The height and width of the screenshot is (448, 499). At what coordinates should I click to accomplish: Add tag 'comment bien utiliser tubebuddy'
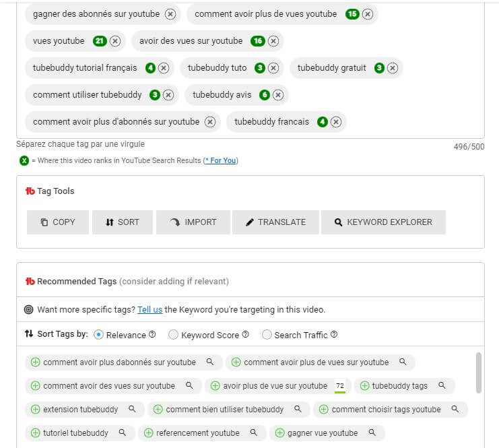[x=158, y=410]
